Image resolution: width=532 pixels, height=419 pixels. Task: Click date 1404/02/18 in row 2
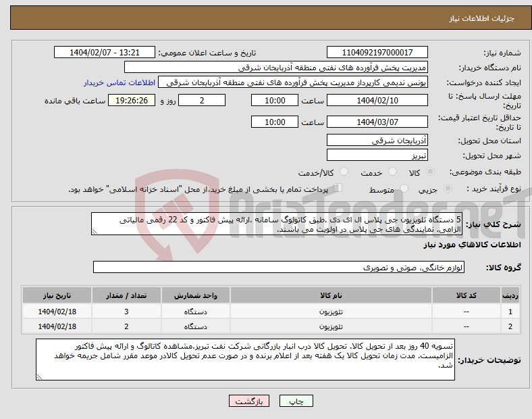(x=57, y=326)
